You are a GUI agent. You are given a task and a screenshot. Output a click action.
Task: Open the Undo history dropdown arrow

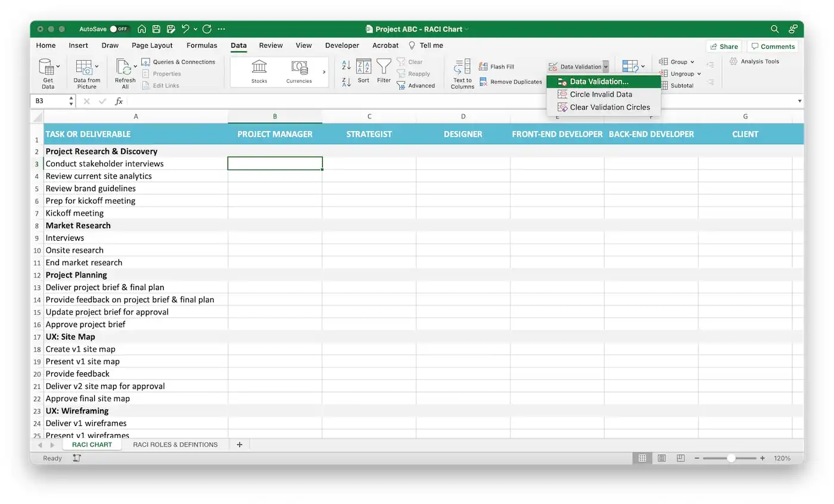[x=195, y=29]
